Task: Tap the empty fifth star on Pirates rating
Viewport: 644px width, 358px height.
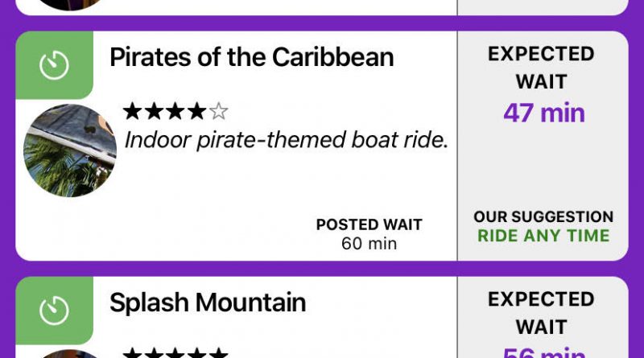Action: [x=218, y=111]
